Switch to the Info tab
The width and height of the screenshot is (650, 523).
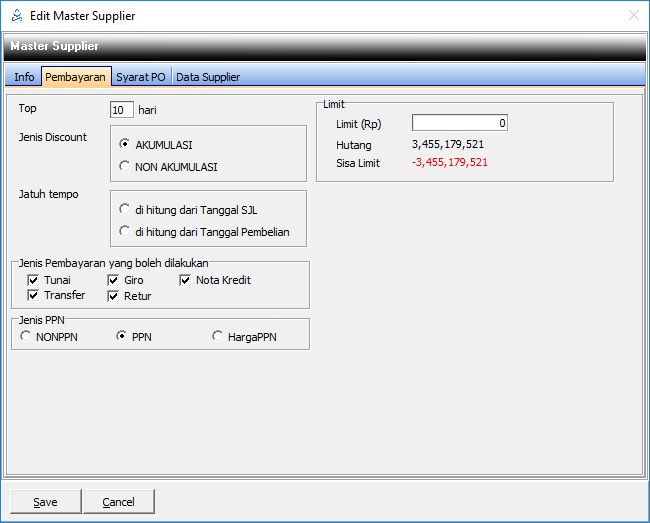coord(24,77)
